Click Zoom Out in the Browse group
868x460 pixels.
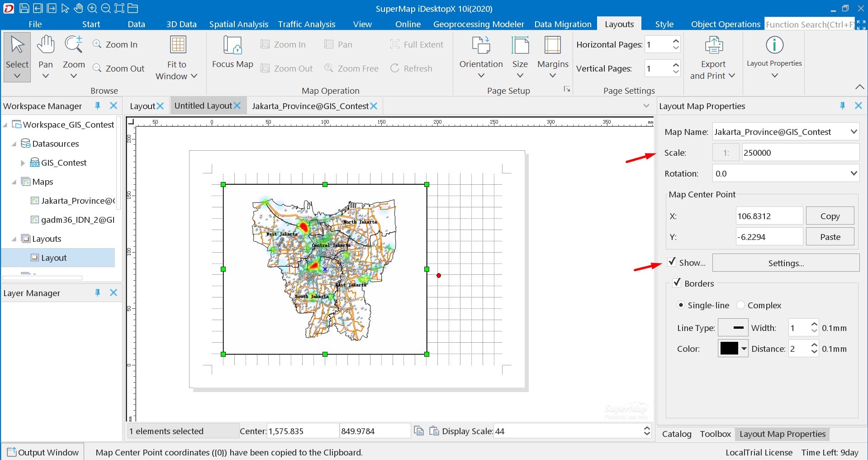click(119, 68)
